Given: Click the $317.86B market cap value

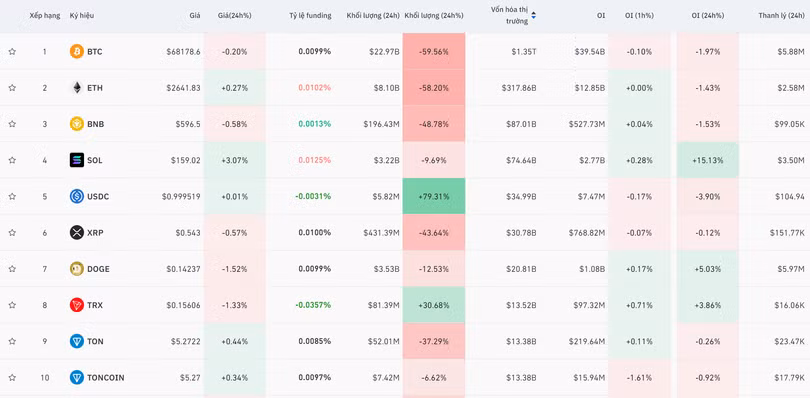Looking at the screenshot, I should (x=519, y=88).
